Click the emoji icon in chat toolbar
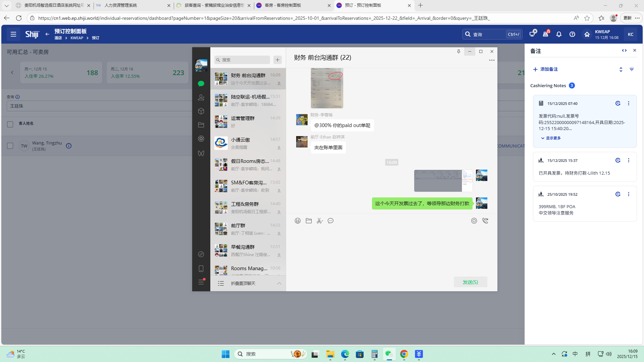The width and height of the screenshot is (644, 362). (298, 221)
